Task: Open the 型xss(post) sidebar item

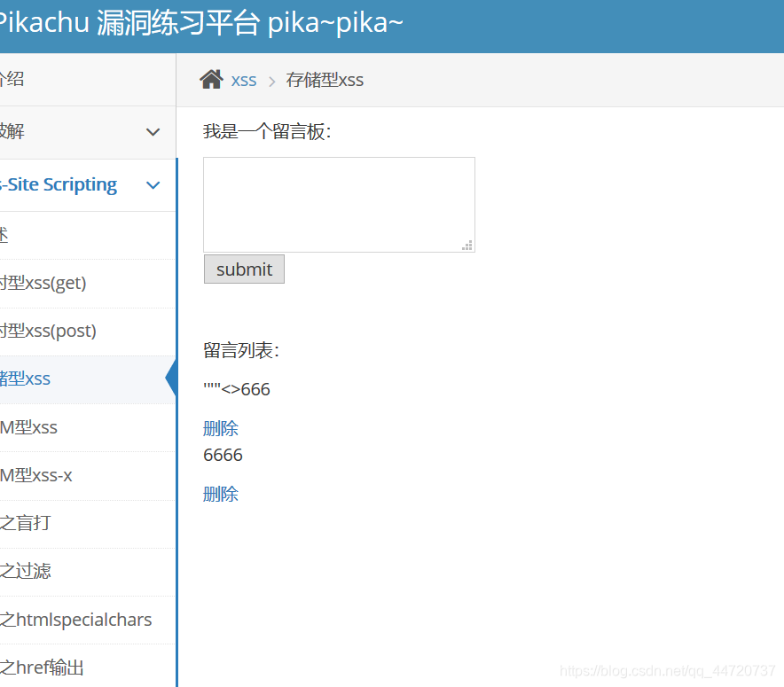Action: [x=48, y=332]
